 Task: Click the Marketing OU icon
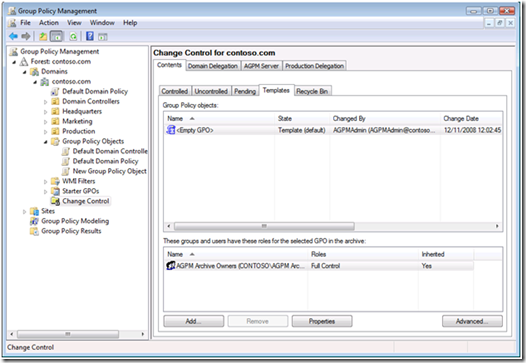(x=55, y=121)
